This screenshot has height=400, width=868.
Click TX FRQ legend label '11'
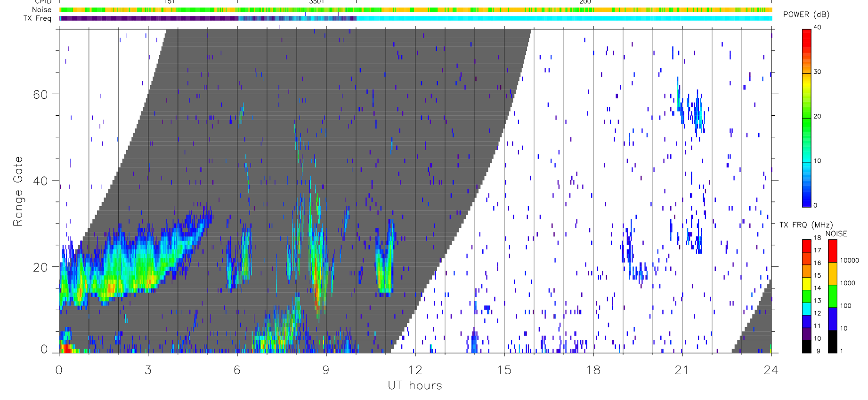click(x=817, y=326)
